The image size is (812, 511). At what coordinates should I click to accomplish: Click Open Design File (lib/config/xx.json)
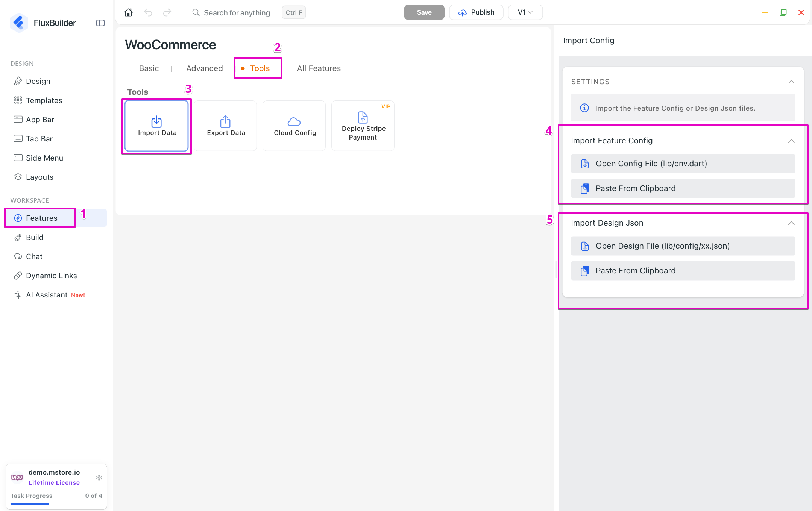coord(683,246)
